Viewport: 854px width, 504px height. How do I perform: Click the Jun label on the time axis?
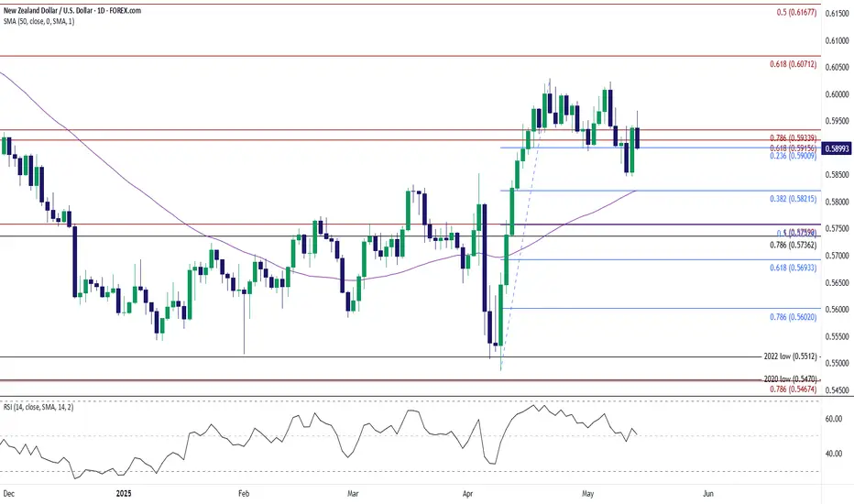[708, 494]
